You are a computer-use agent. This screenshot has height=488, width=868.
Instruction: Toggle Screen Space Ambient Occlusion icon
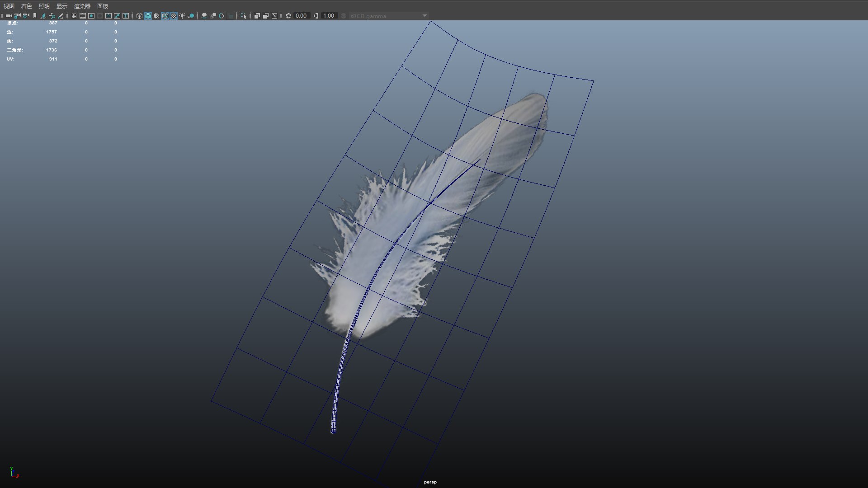[204, 16]
